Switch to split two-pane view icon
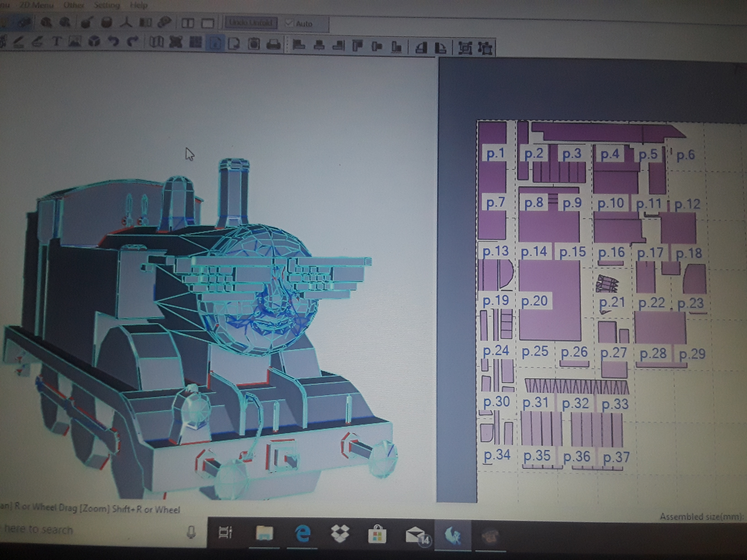 [188, 23]
